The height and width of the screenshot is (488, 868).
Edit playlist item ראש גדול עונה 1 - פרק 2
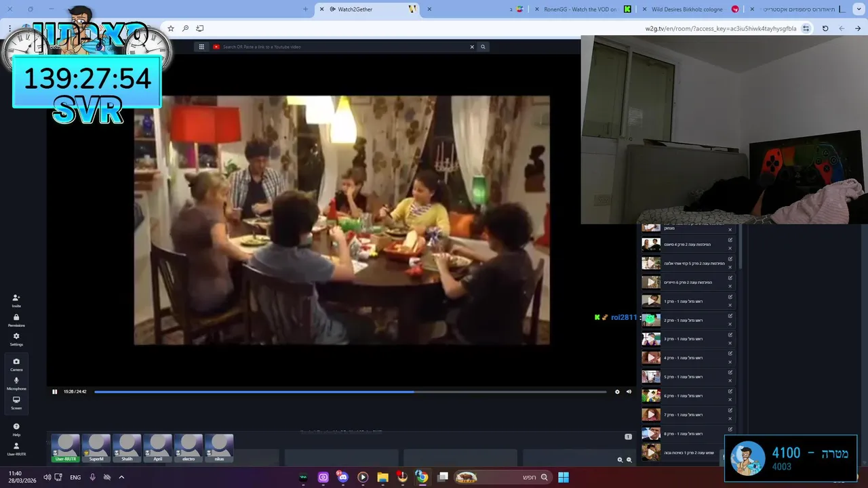730,316
